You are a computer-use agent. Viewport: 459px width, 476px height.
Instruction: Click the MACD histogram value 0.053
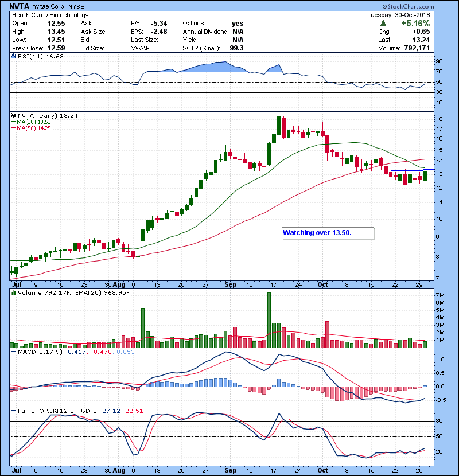(x=126, y=352)
